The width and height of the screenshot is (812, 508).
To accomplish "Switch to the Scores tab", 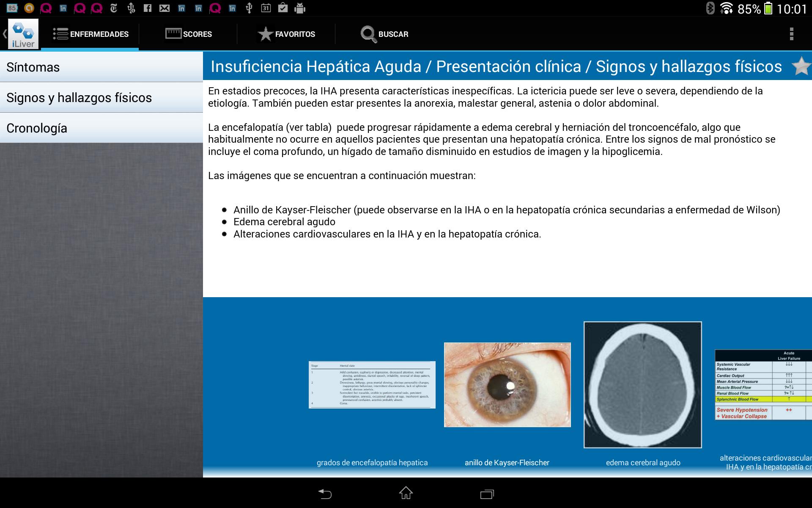I will click(x=188, y=34).
